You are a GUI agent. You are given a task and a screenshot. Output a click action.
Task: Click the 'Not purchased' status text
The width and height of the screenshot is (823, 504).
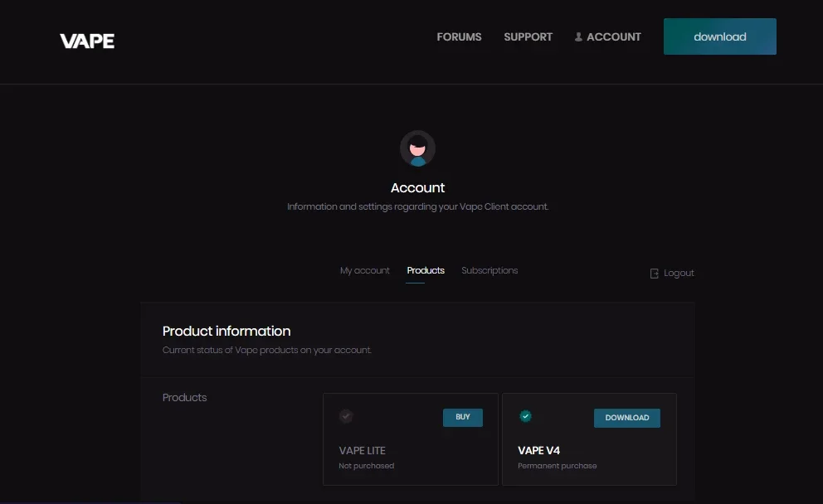367,466
